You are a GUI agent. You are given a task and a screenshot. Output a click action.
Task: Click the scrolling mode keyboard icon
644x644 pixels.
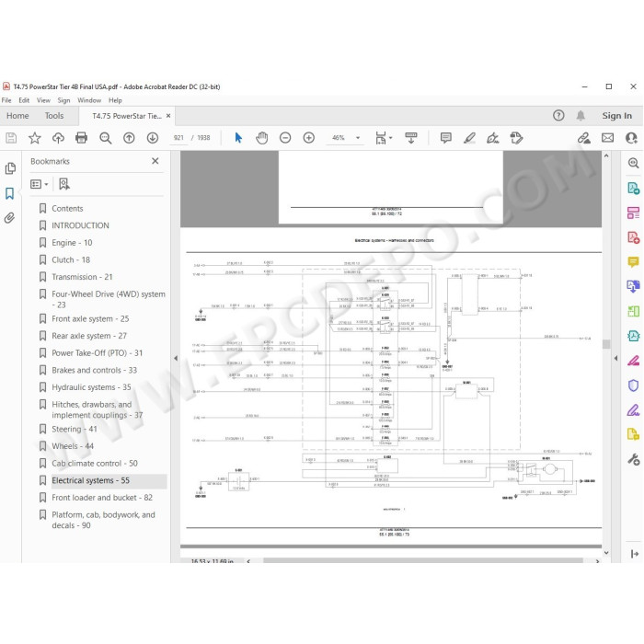pos(410,138)
